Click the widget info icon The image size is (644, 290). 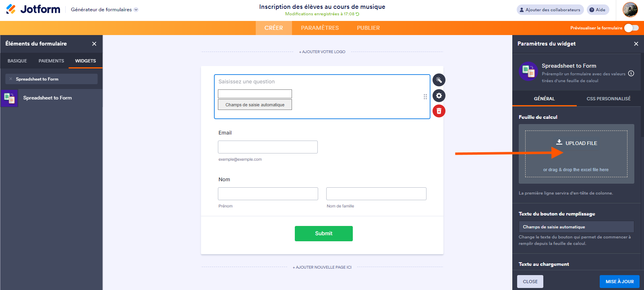click(631, 73)
